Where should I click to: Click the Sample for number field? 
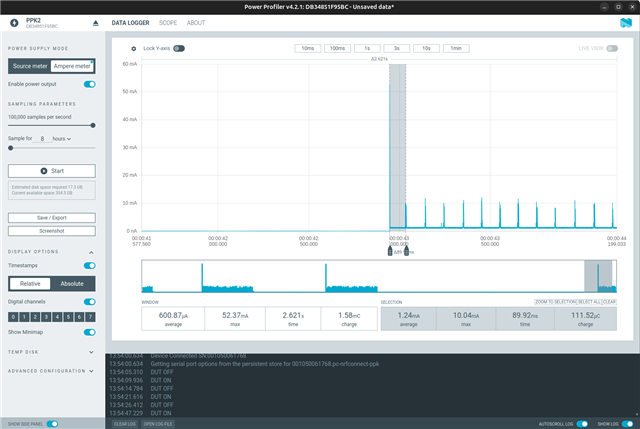point(42,139)
